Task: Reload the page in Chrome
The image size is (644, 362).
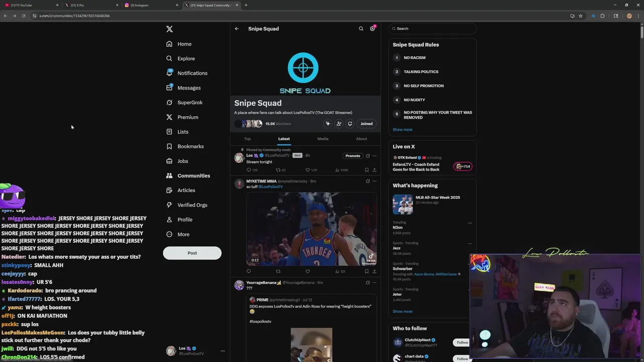Action: [23, 16]
